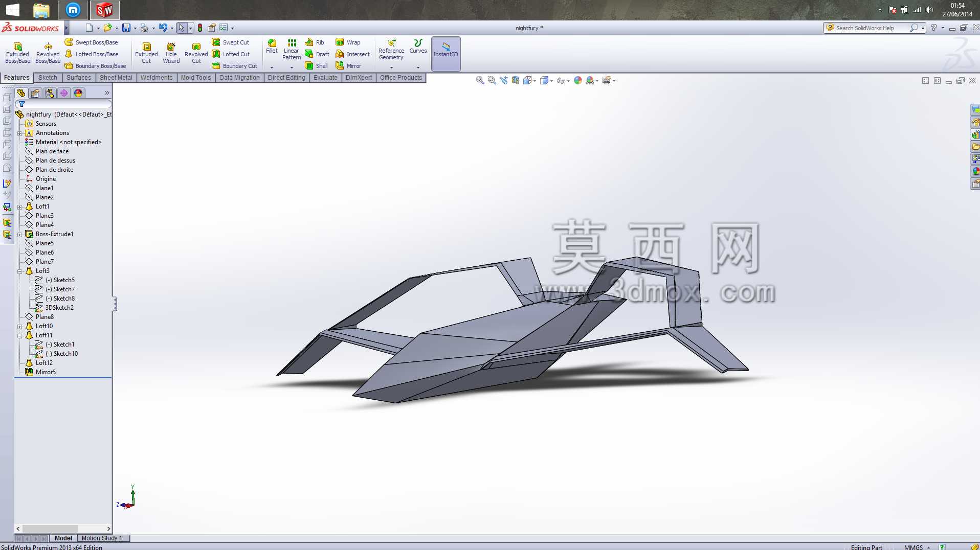Click Linear Pattern tool
This screenshot has height=550, width=980.
292,49
